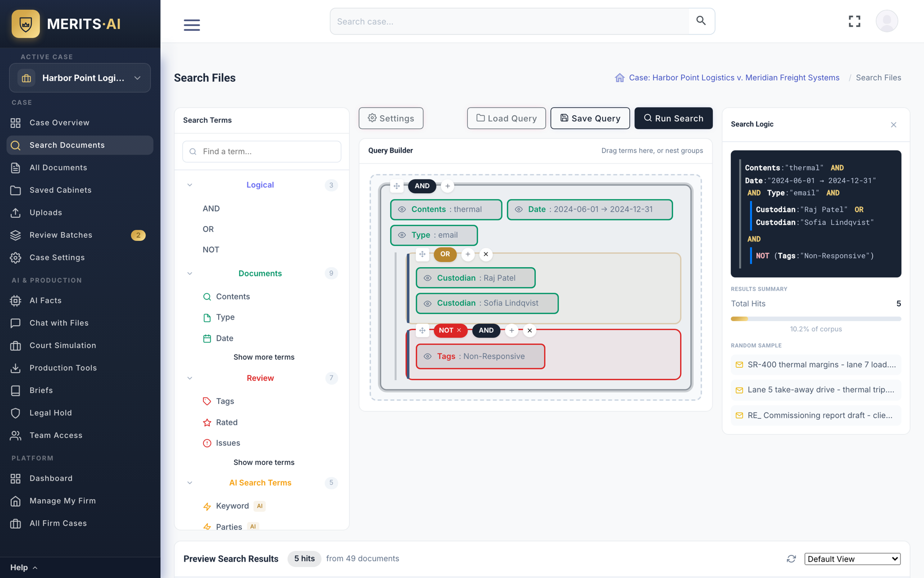Image resolution: width=924 pixels, height=578 pixels.
Task: Open the query Settings button
Action: tap(391, 118)
